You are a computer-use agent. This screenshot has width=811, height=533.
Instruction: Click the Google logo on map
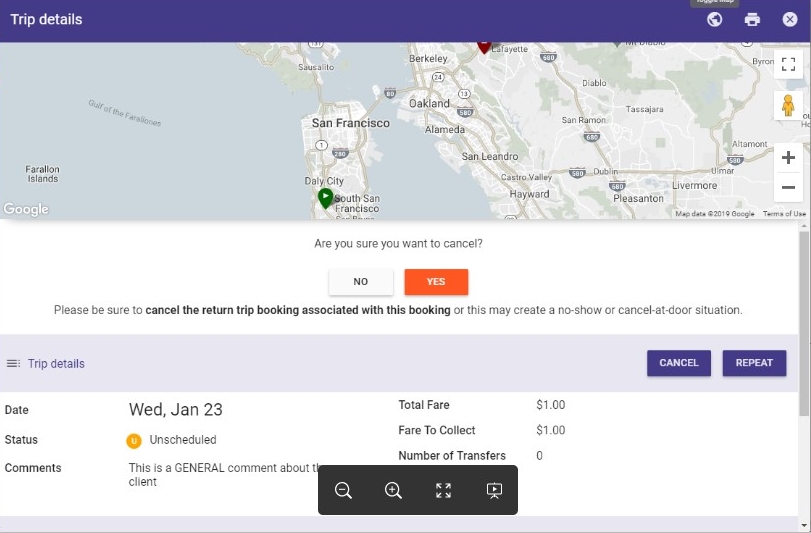pos(26,209)
